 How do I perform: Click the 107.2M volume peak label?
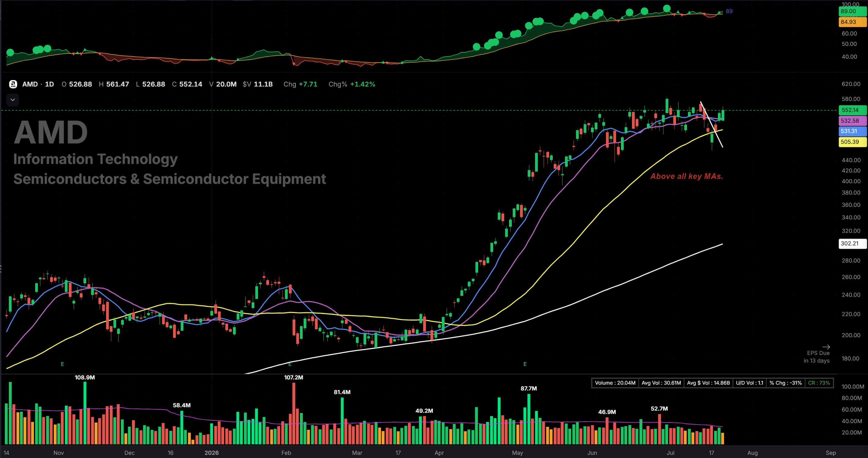294,378
